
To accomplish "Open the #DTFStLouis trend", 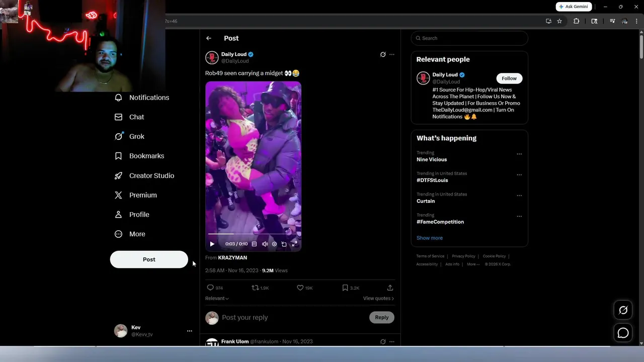I will pos(432,180).
